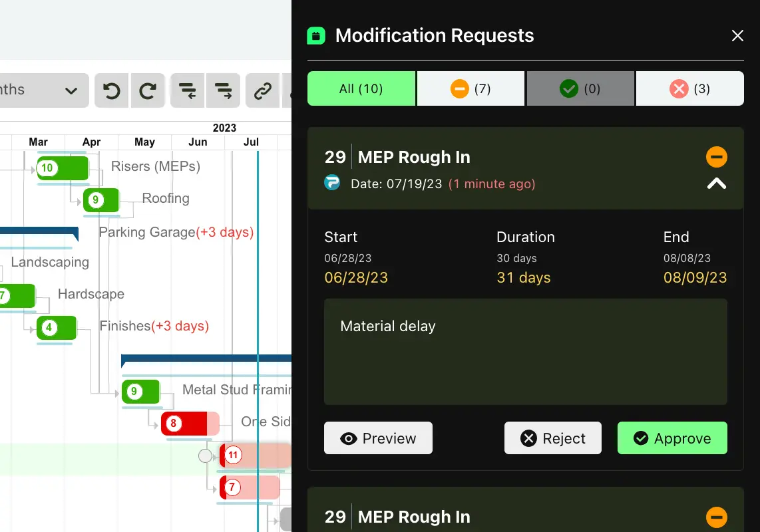Toggle the pending (7) requests filter

[x=471, y=88]
